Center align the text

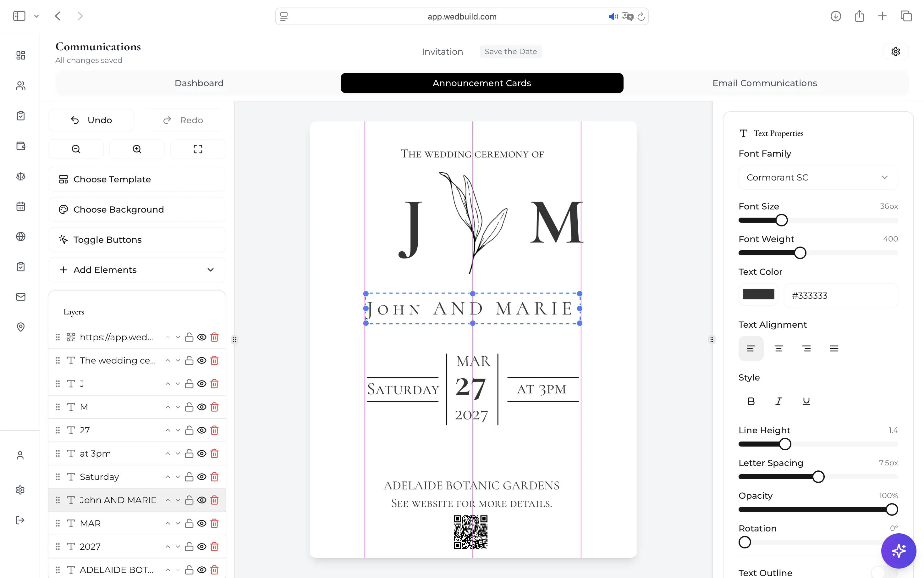tap(778, 349)
